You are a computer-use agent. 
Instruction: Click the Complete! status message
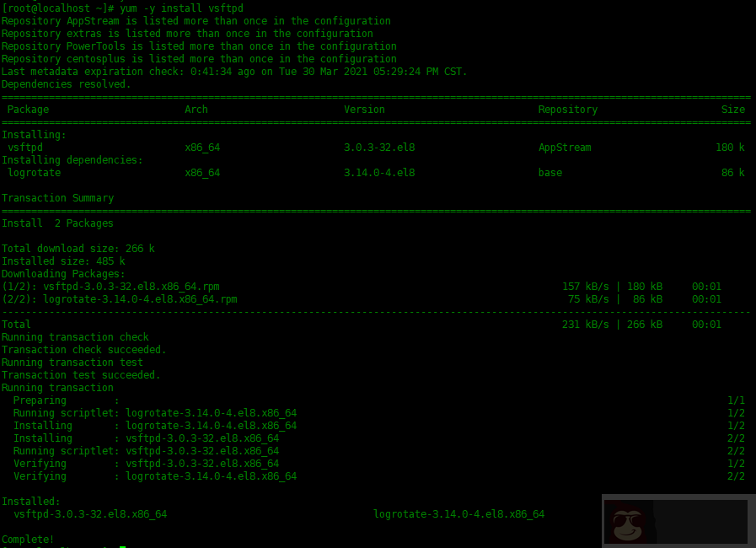(27, 539)
